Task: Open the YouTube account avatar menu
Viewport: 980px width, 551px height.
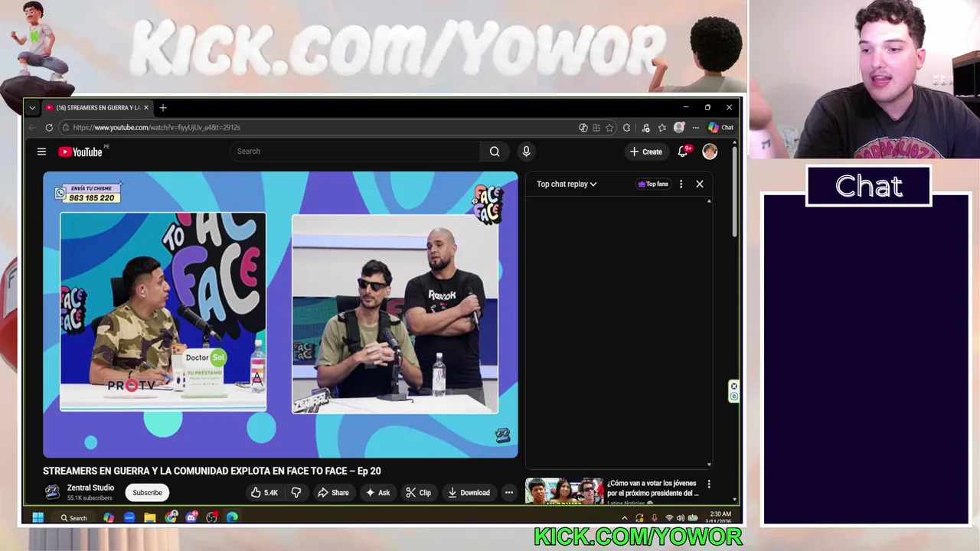Action: 710,152
